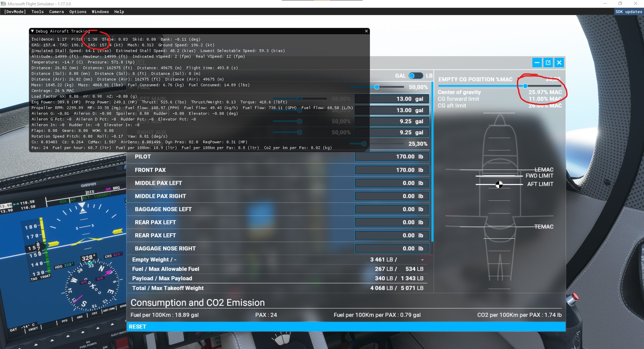
Task: Click the center of gravity marker on aircraft diagram
Action: coord(499,185)
